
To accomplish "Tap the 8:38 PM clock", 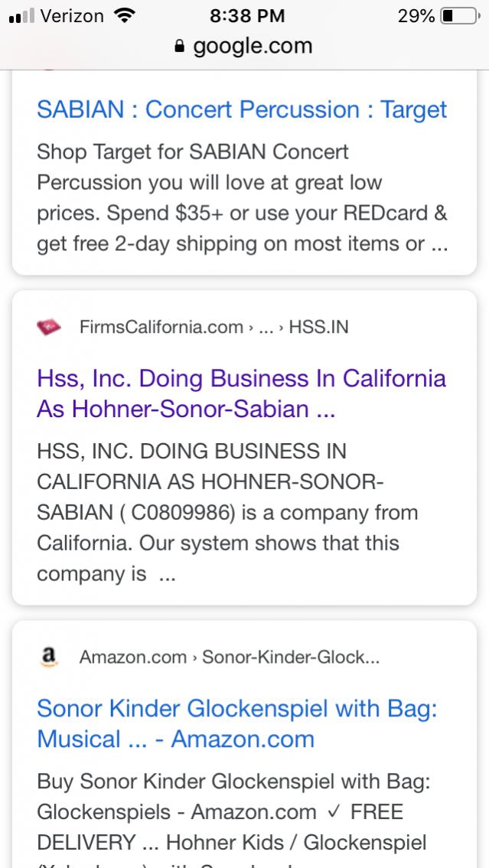I will click(x=246, y=15).
